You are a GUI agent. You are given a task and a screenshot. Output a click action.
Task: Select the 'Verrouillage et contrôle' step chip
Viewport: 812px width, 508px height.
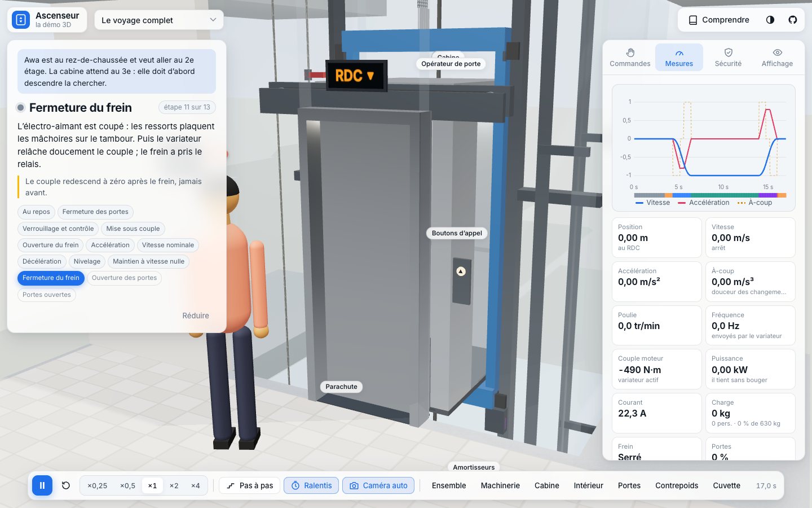[x=58, y=229]
